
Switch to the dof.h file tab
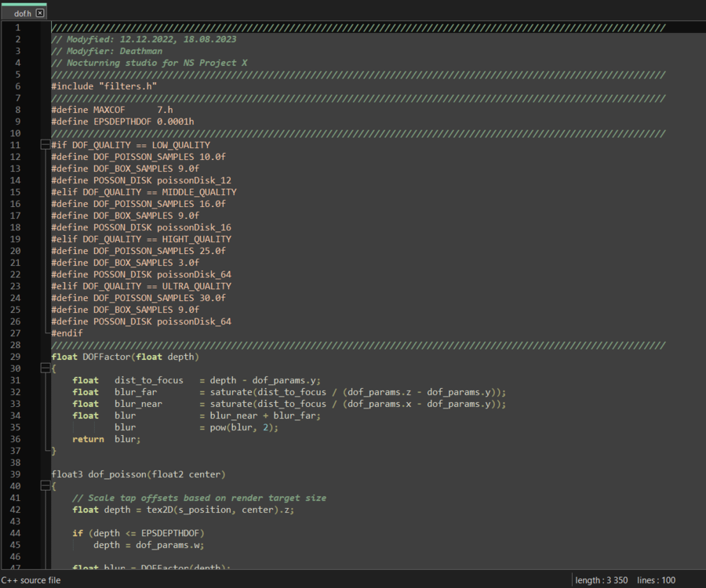(x=21, y=13)
